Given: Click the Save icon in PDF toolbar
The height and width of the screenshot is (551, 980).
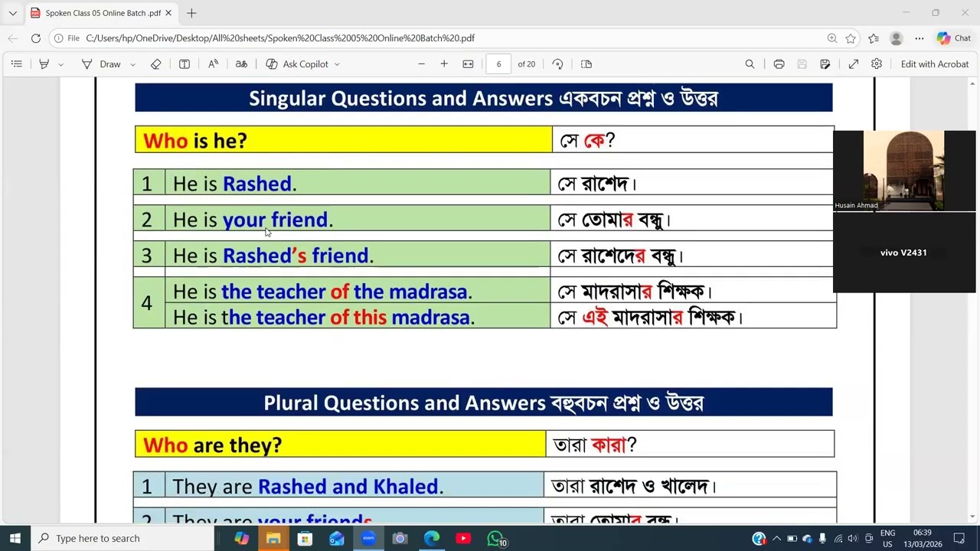Looking at the screenshot, I should click(x=802, y=64).
